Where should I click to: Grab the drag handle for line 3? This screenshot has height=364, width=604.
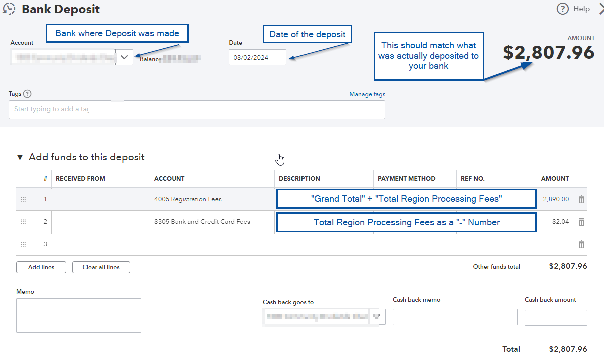click(x=23, y=244)
